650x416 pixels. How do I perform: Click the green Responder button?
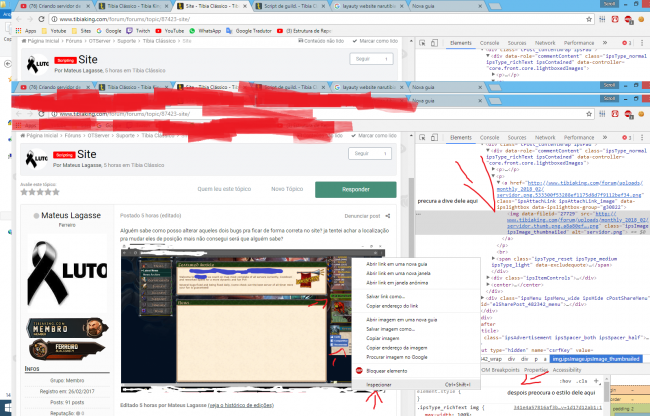356,189
